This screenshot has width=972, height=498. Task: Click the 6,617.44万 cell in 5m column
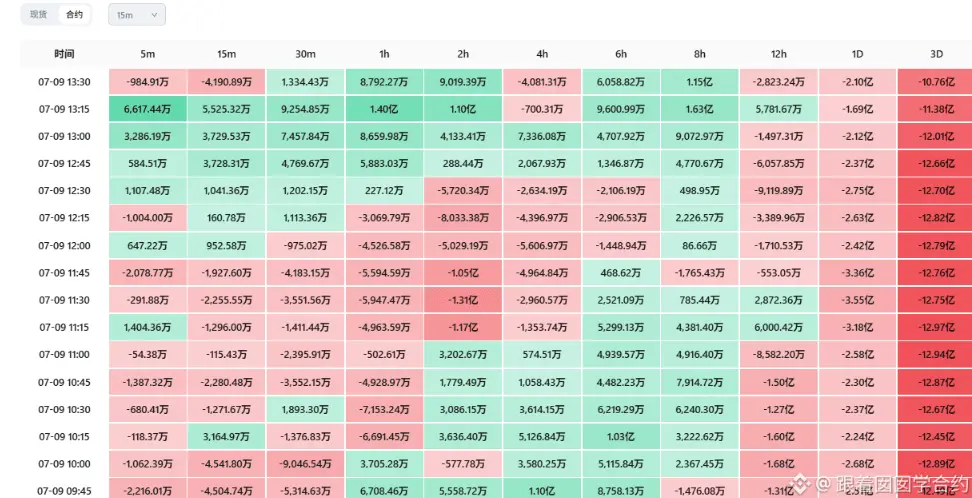pos(148,109)
